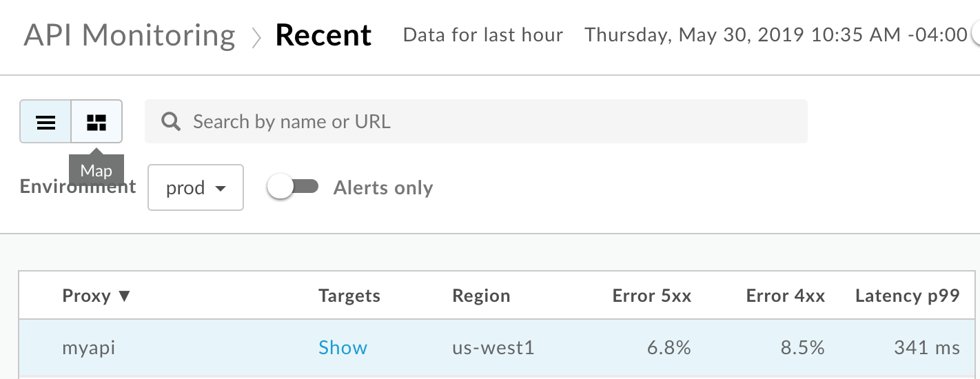
Task: Click the Map tooltip label
Action: pyautogui.click(x=96, y=171)
